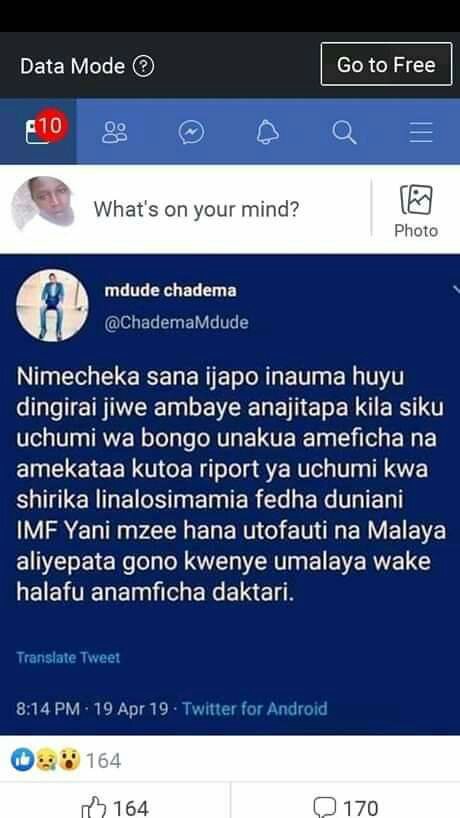Screen dimensions: 460x818
Task: Open the friends requests icon
Action: click(x=115, y=133)
